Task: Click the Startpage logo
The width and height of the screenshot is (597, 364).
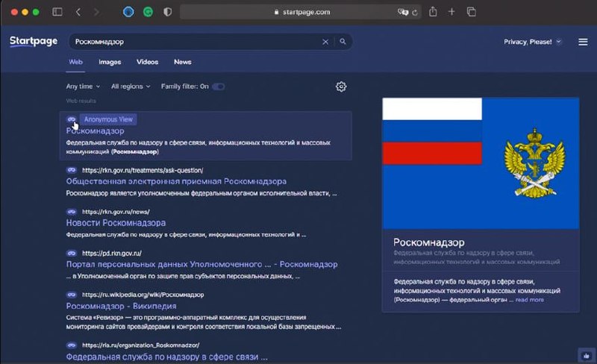Action: coord(34,41)
